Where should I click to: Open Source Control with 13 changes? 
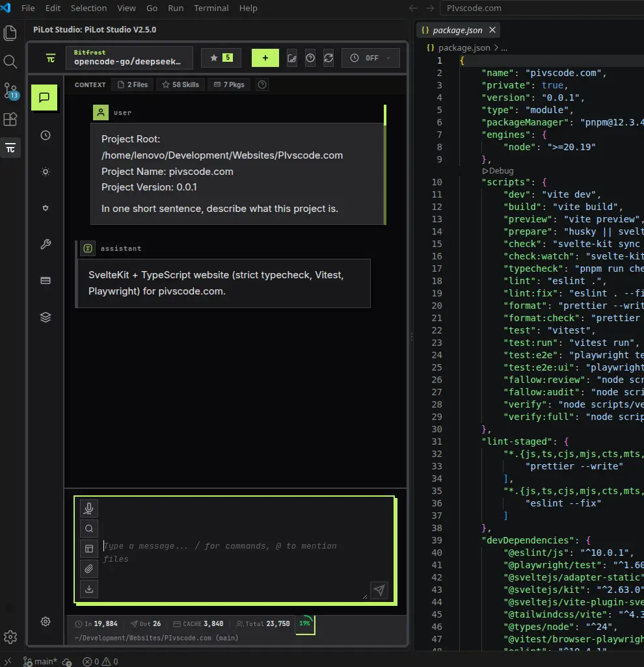click(10, 90)
